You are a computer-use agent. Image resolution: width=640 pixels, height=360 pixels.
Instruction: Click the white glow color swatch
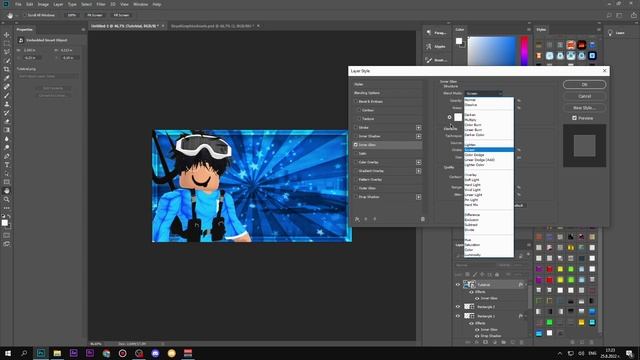coord(458,117)
